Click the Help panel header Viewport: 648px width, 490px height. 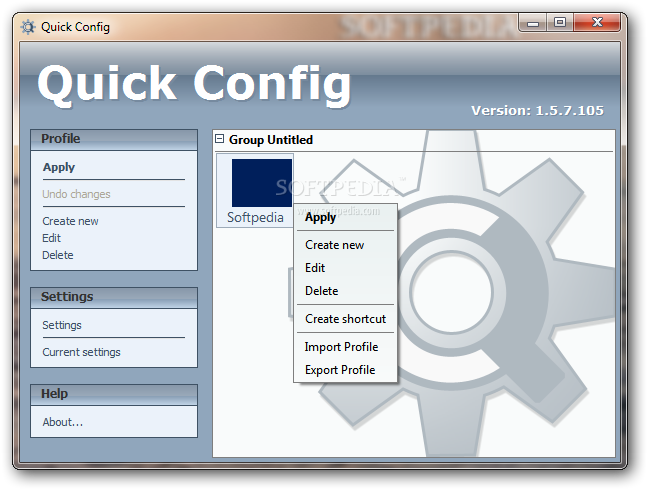[x=114, y=395]
